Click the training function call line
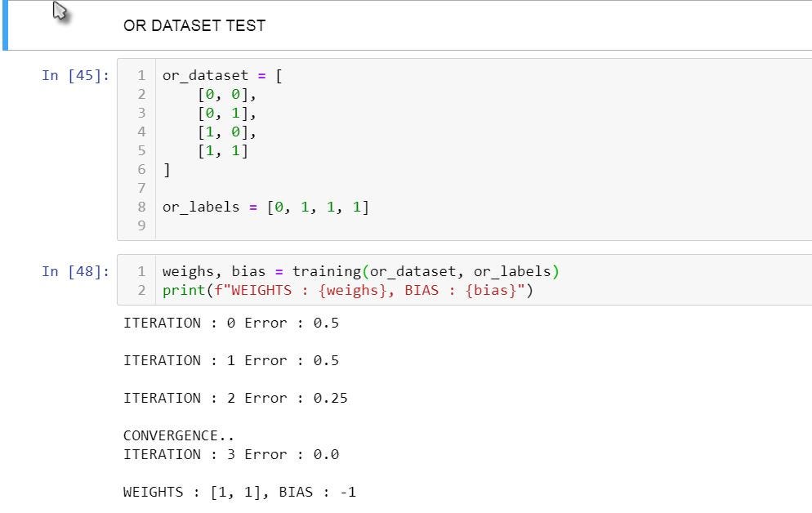 (x=361, y=271)
